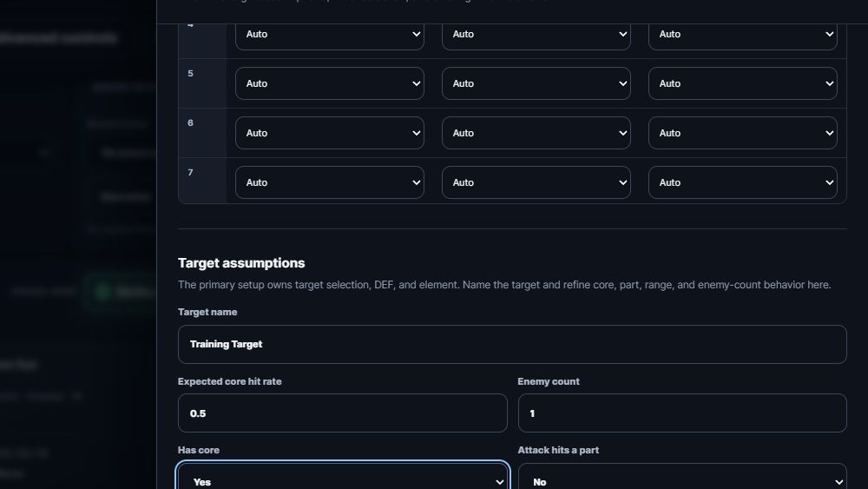Open middle Auto dropdown in row 5
Screen dimensions: 868x489
click(x=536, y=83)
